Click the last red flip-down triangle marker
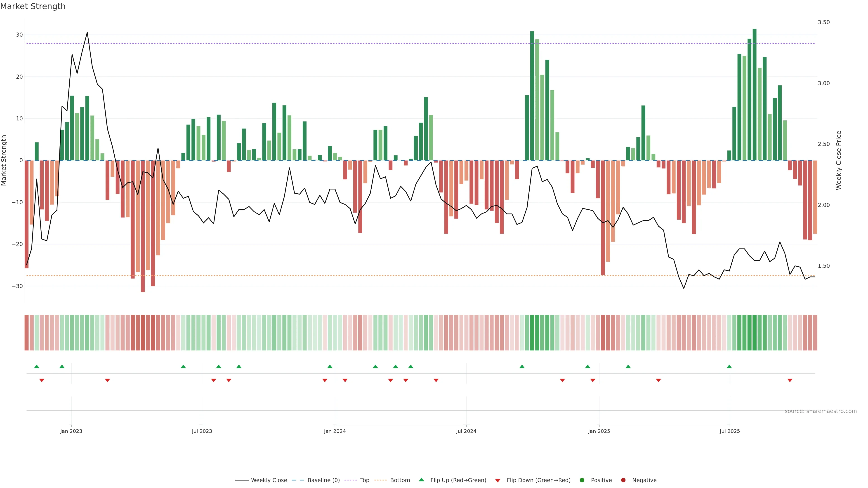Image resolution: width=868 pixels, height=488 pixels. click(x=790, y=380)
